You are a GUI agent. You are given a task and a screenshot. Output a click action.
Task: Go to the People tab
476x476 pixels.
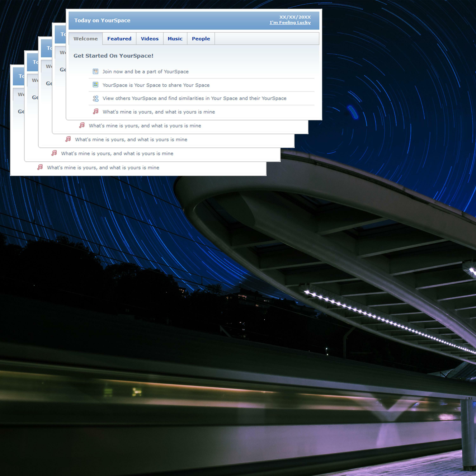[201, 39]
